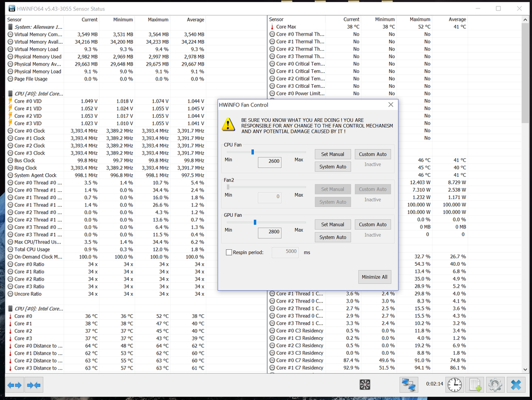
Task: Click the CPU Fan speed slider handle
Action: pyautogui.click(x=253, y=152)
